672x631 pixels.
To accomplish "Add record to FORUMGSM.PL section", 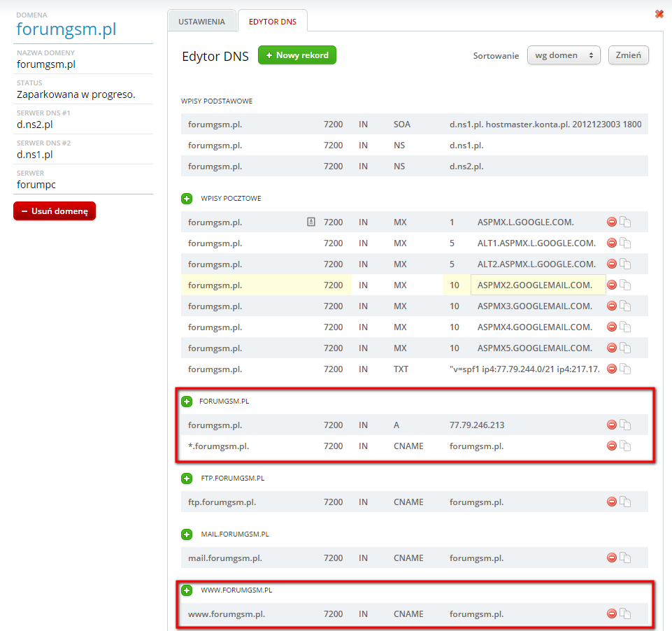I will (187, 402).
